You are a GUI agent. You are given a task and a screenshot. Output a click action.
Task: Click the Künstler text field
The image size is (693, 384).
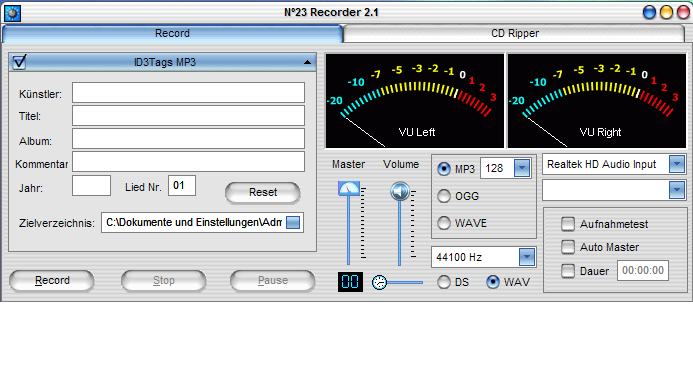tap(188, 92)
